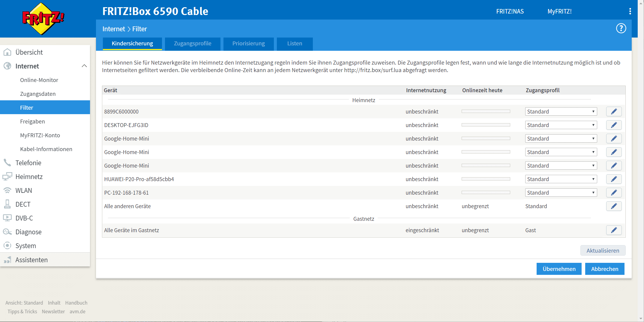The width and height of the screenshot is (644, 322).
Task: Open Zugangsprofil dropdown for 8899C6000000
Action: 561,111
